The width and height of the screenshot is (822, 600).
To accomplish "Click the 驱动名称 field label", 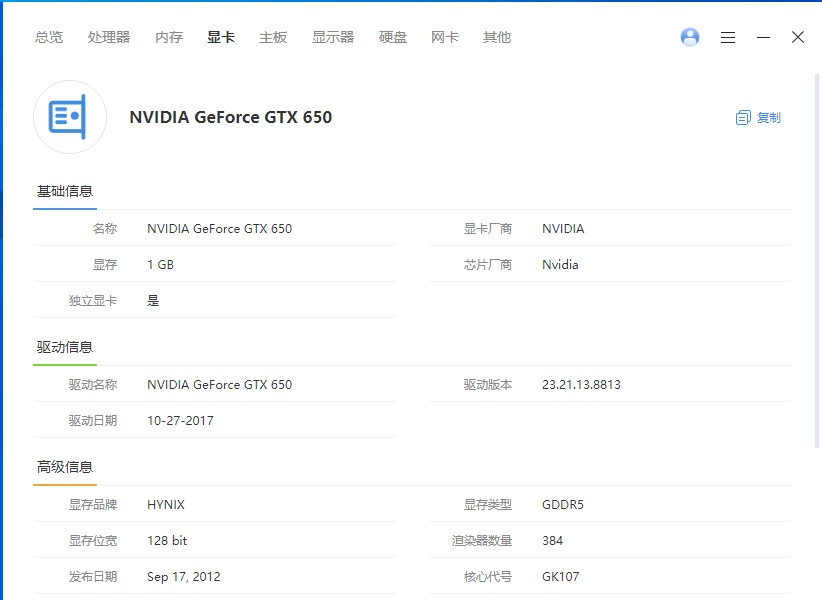I will coord(93,385).
